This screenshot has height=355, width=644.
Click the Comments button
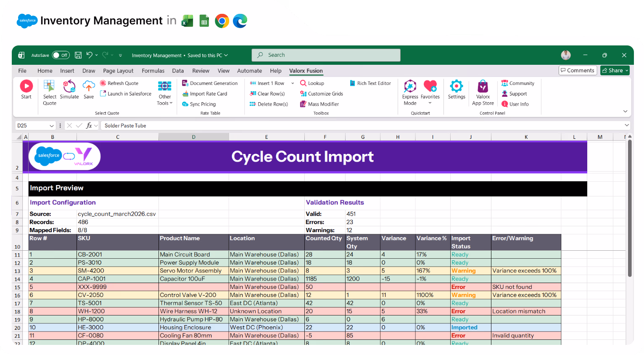pos(578,70)
